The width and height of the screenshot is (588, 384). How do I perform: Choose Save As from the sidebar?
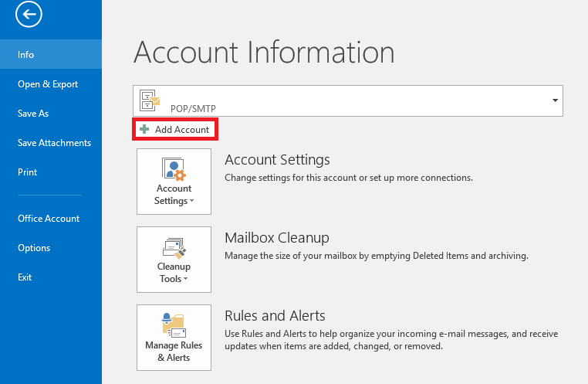click(x=33, y=114)
